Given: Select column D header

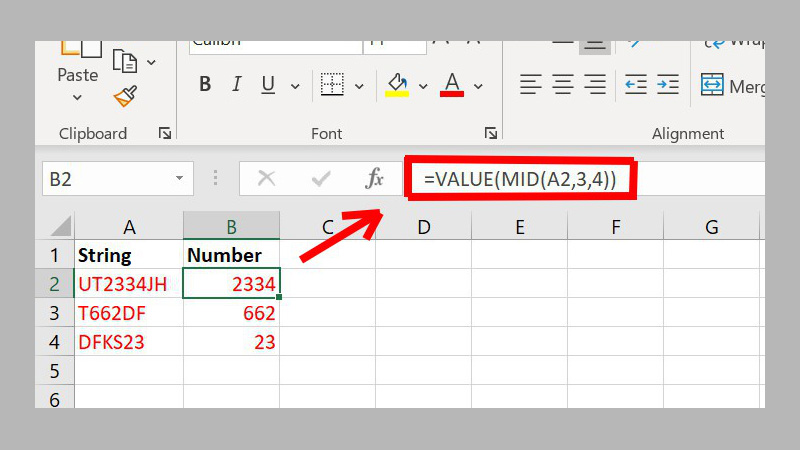Looking at the screenshot, I should point(423,226).
